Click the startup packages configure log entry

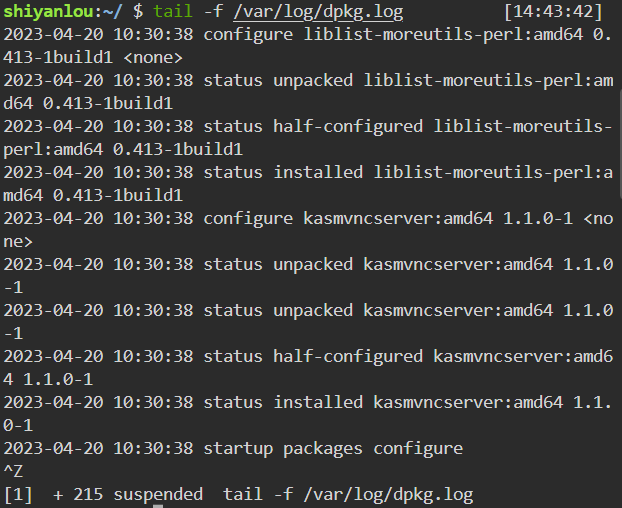pyautogui.click(x=332, y=448)
